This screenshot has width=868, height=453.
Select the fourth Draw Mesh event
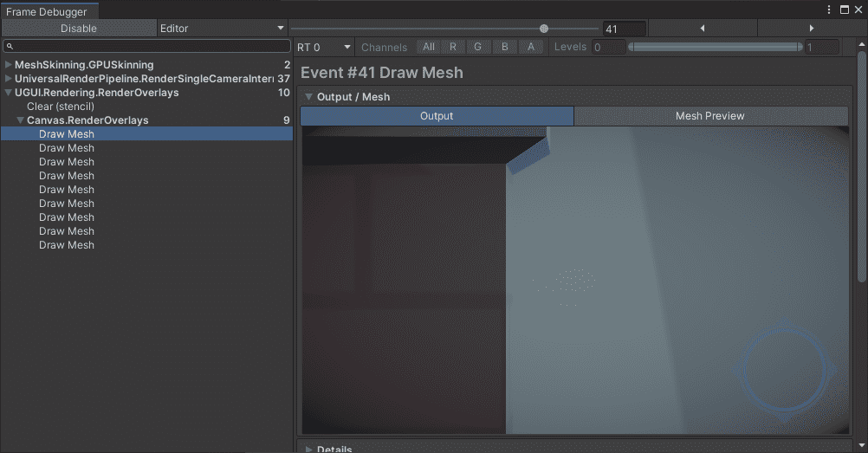click(146, 176)
